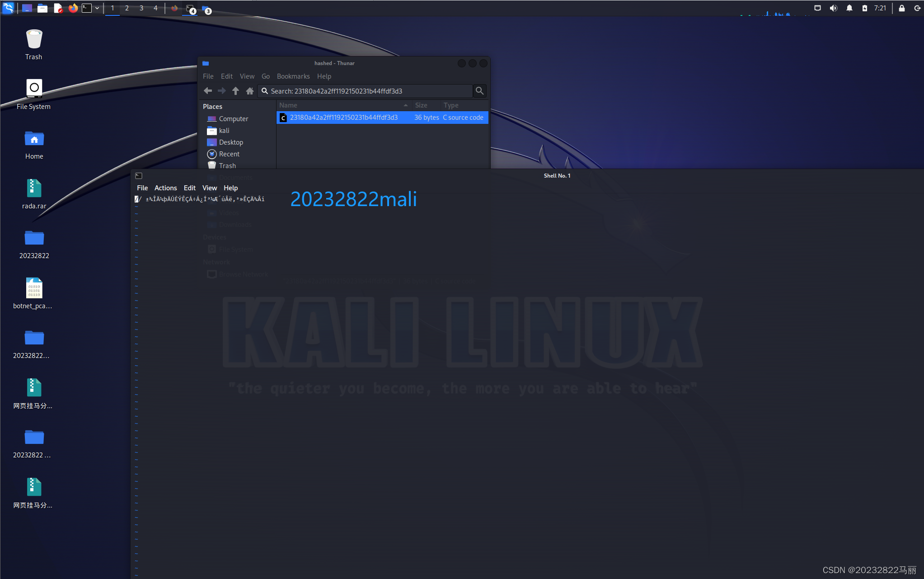Click Thunar forward navigation arrow

tap(222, 91)
